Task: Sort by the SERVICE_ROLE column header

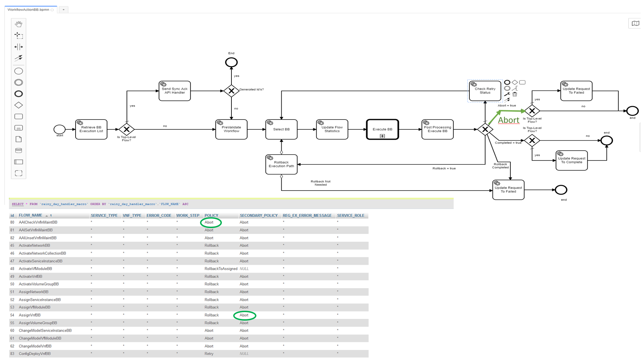Action: pos(351,215)
